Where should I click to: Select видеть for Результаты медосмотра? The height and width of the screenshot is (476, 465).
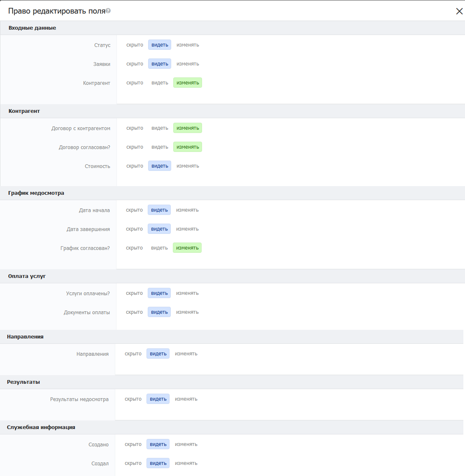coord(158,399)
